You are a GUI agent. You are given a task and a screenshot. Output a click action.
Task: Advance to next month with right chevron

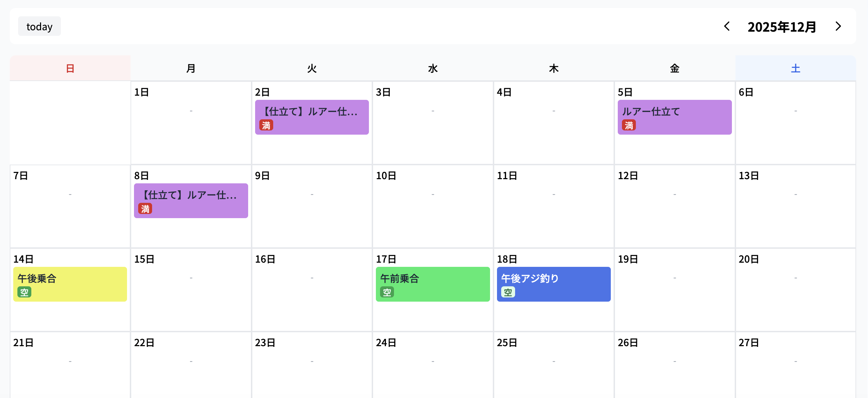[x=838, y=26]
